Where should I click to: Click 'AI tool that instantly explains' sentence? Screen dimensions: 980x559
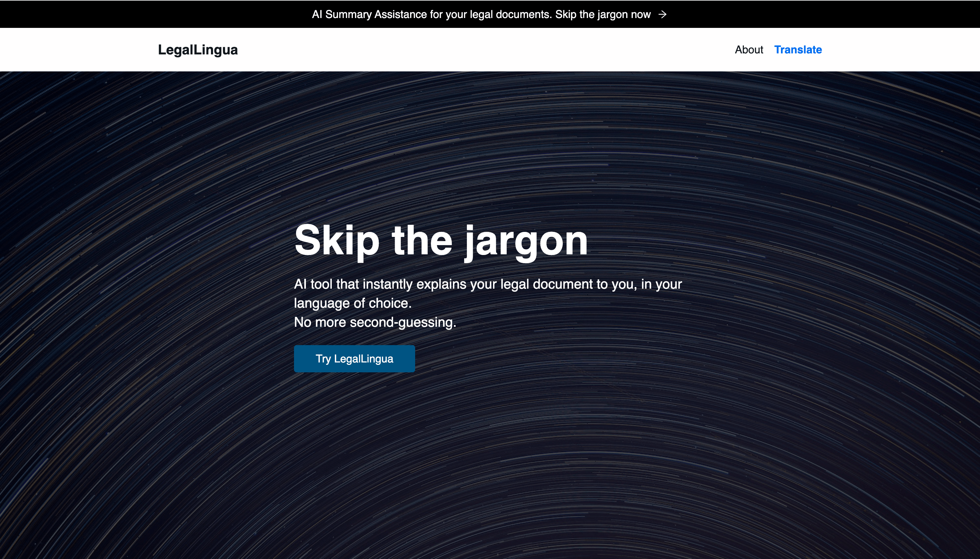380,285
